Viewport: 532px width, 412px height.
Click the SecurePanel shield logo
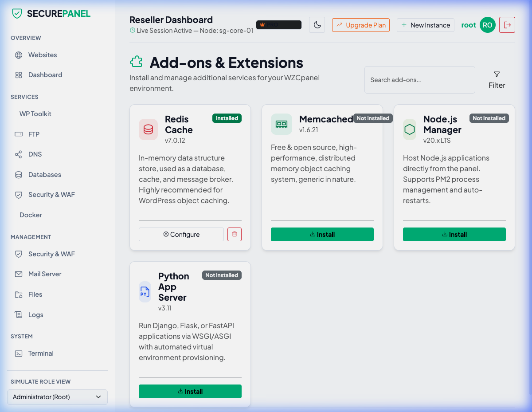tap(17, 13)
